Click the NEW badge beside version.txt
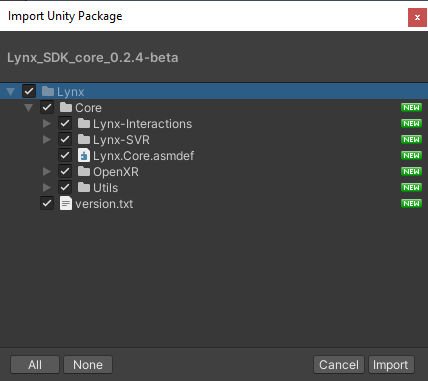The width and height of the screenshot is (428, 381). [412, 203]
